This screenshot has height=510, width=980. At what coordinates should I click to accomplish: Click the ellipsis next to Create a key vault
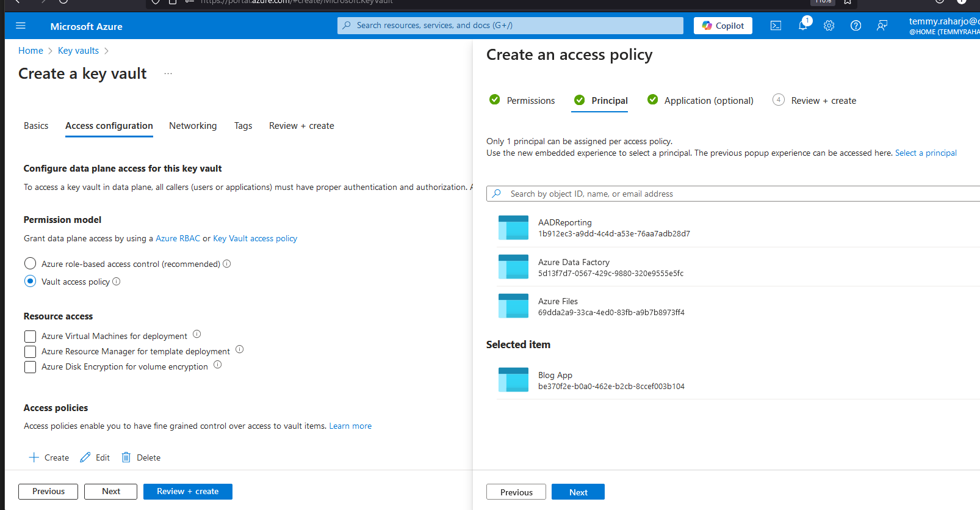(168, 74)
